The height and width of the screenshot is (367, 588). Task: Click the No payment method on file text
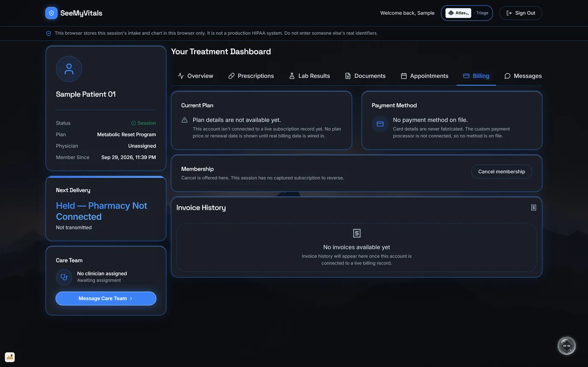pyautogui.click(x=431, y=120)
